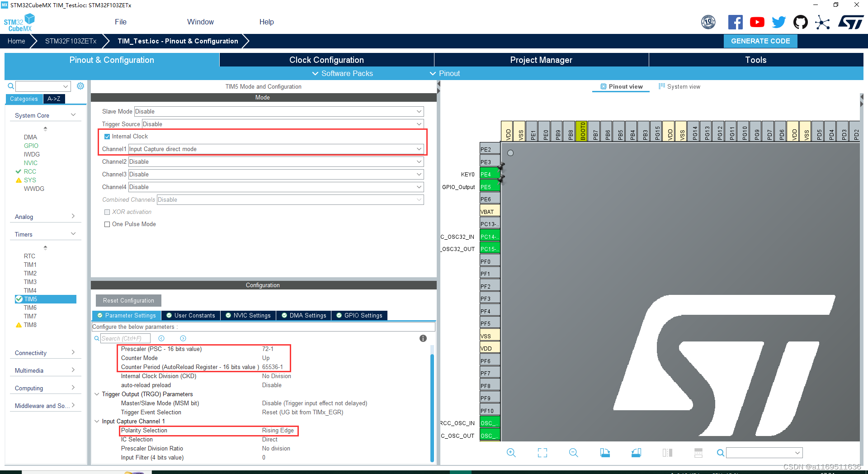The image size is (868, 474).
Task: Click the GENERATE CODE button
Action: (x=760, y=41)
